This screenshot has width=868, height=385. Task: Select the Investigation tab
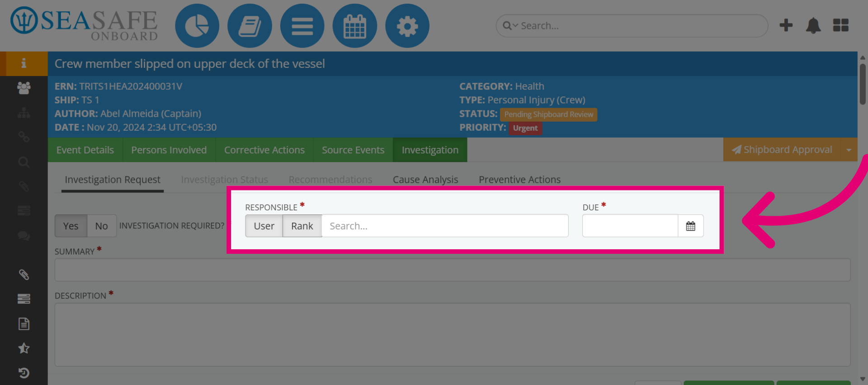pyautogui.click(x=430, y=150)
